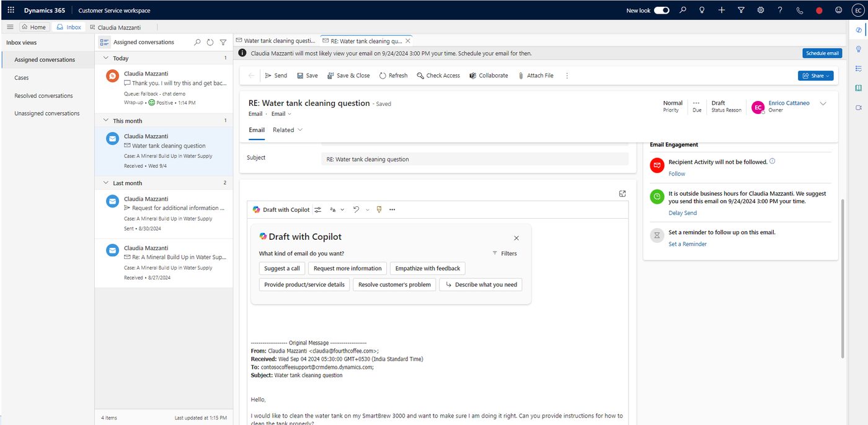Open Copilot pane from right sidebar
This screenshot has height=425, width=868.
[859, 30]
